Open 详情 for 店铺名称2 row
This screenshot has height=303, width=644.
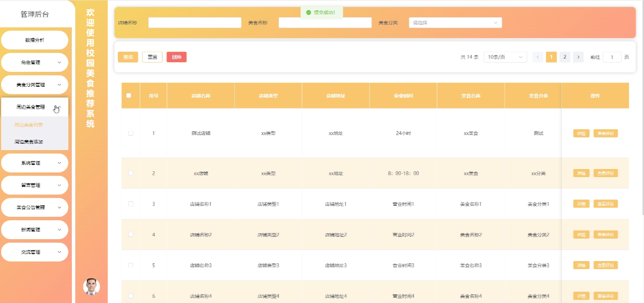click(581, 235)
